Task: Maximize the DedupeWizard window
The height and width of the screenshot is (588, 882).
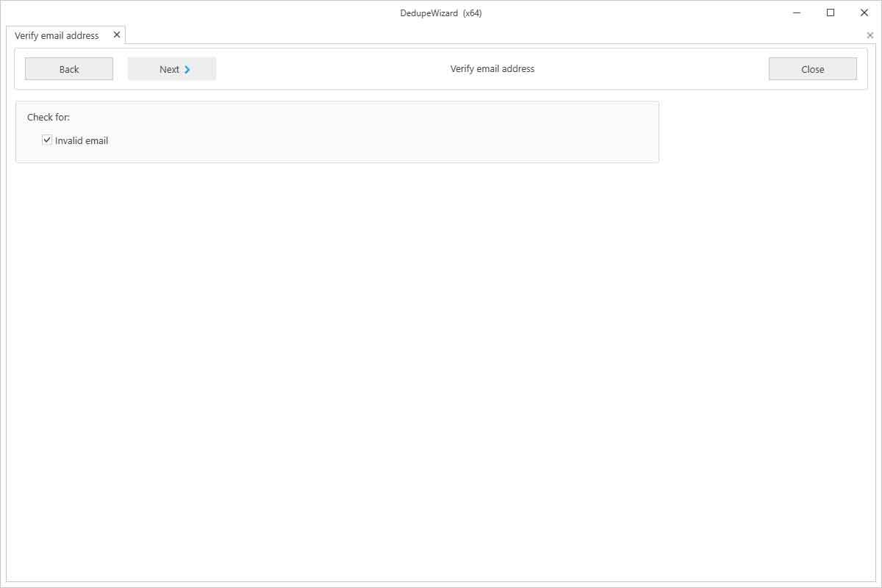Action: pos(831,12)
